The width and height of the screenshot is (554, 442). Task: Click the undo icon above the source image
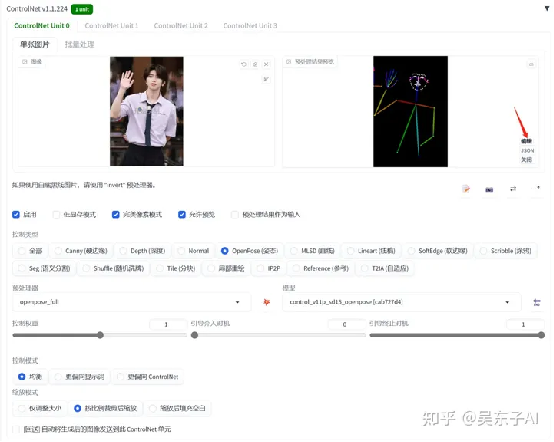coord(244,64)
